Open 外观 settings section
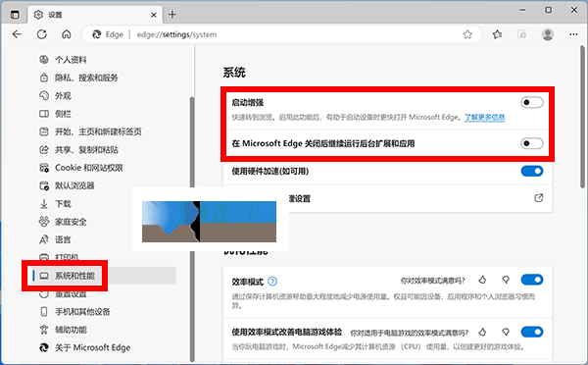588x365 pixels. pyautogui.click(x=63, y=96)
